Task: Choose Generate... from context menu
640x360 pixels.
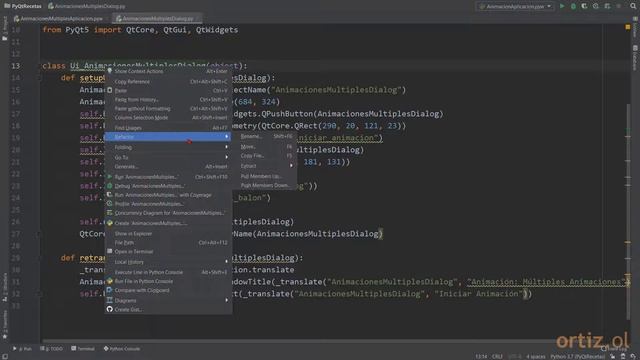Action: 168,167
